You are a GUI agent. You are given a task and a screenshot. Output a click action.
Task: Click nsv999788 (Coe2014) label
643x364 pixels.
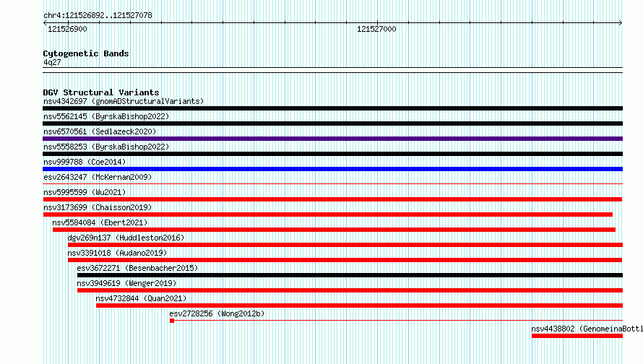[85, 162]
